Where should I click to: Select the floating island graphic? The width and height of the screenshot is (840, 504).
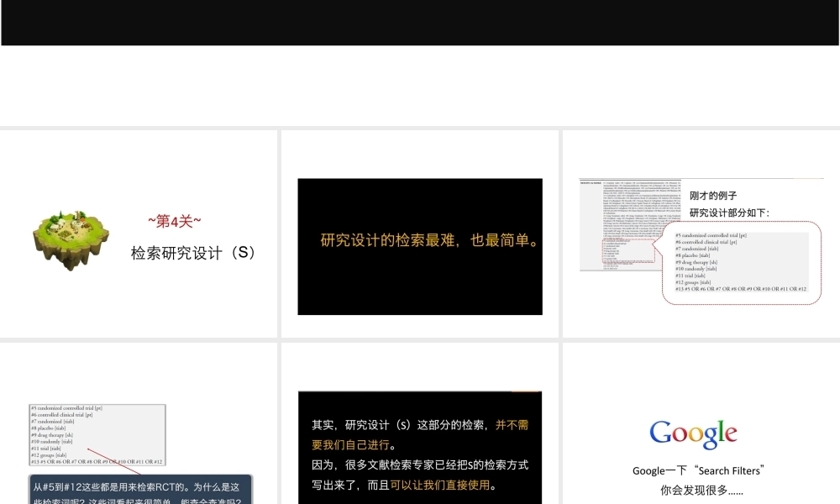[x=71, y=238]
